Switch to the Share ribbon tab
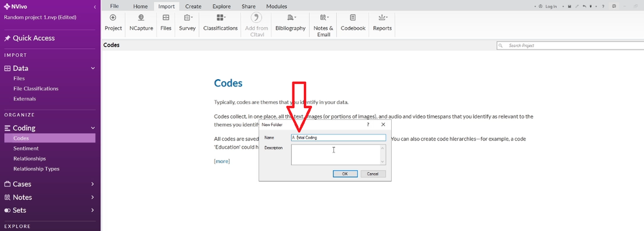This screenshot has height=231, width=644. point(248,6)
